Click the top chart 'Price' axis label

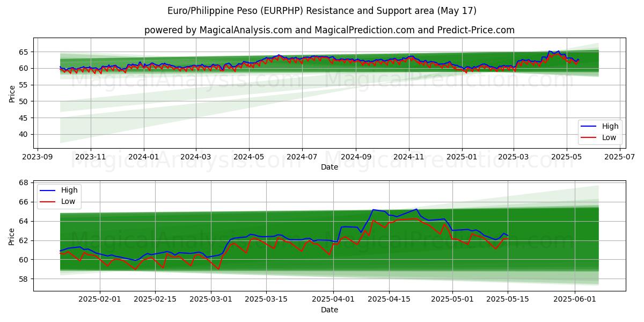click(12, 93)
